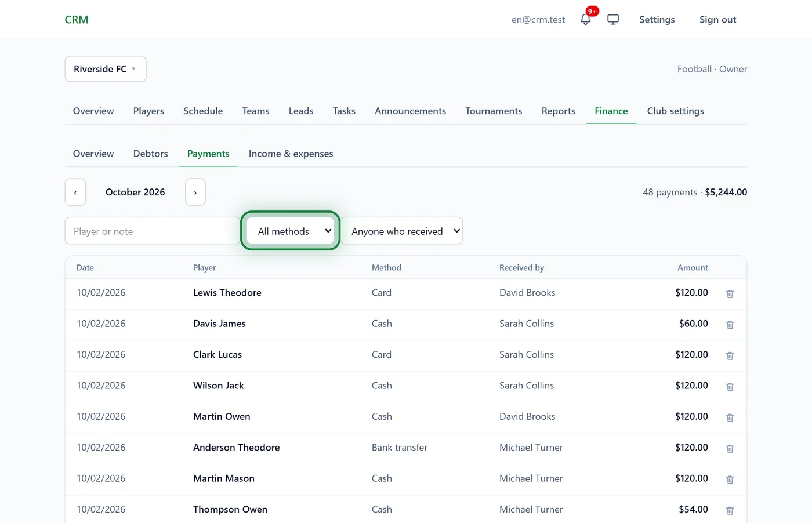Click the en@crm.test account email
Image resolution: width=812 pixels, height=523 pixels.
coord(538,19)
